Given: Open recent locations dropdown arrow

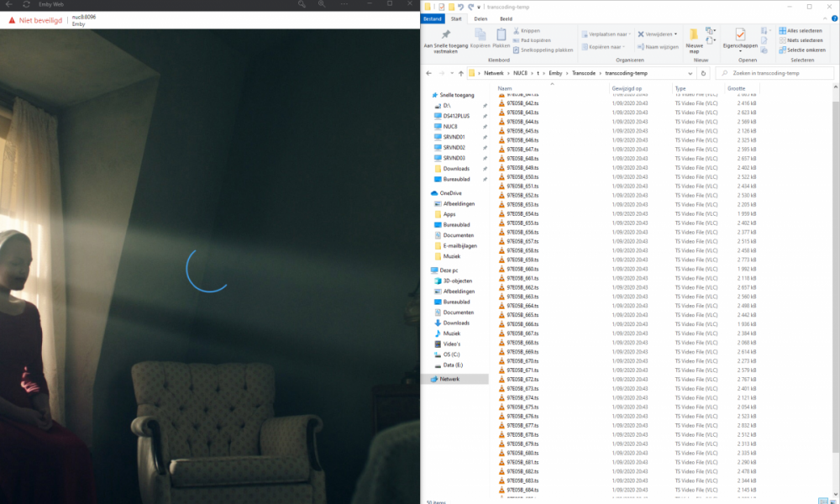Looking at the screenshot, I should click(452, 73).
